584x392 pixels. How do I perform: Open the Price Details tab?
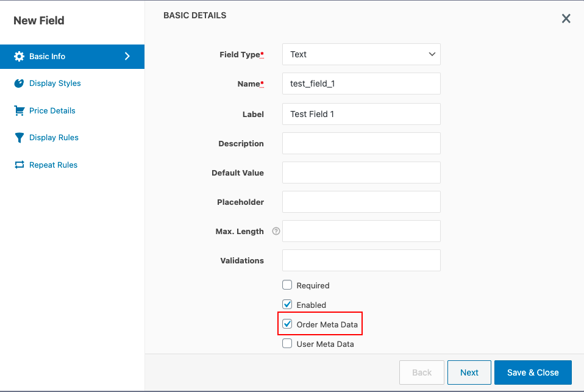tap(52, 110)
